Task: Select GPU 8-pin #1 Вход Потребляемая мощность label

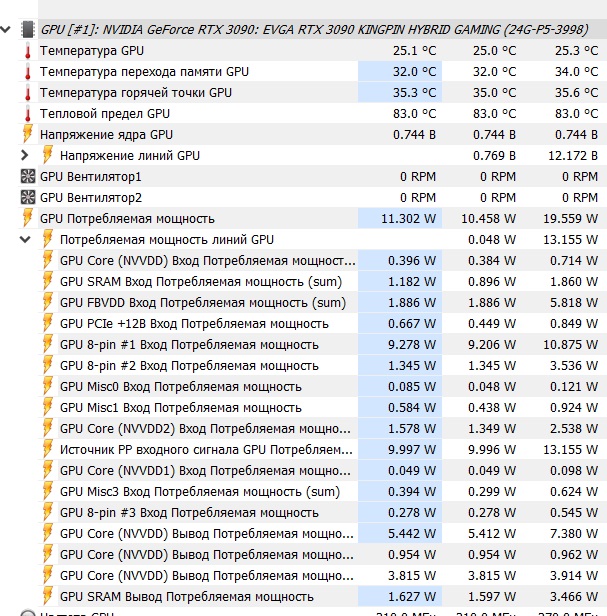Action: click(x=189, y=345)
